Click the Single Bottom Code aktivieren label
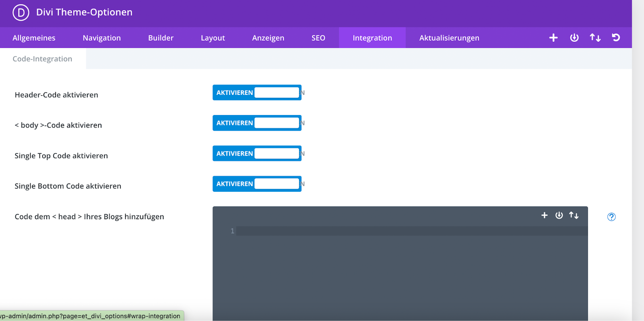 (x=68, y=186)
